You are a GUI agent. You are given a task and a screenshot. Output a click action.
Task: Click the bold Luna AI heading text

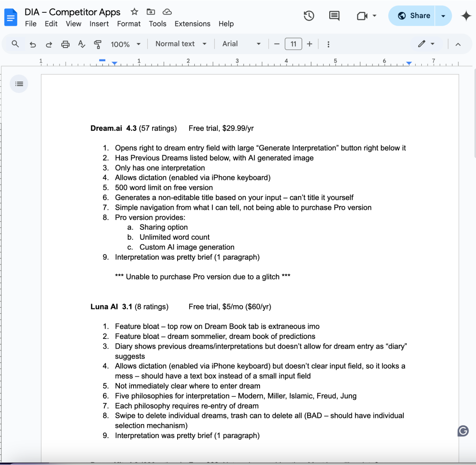pyautogui.click(x=104, y=307)
